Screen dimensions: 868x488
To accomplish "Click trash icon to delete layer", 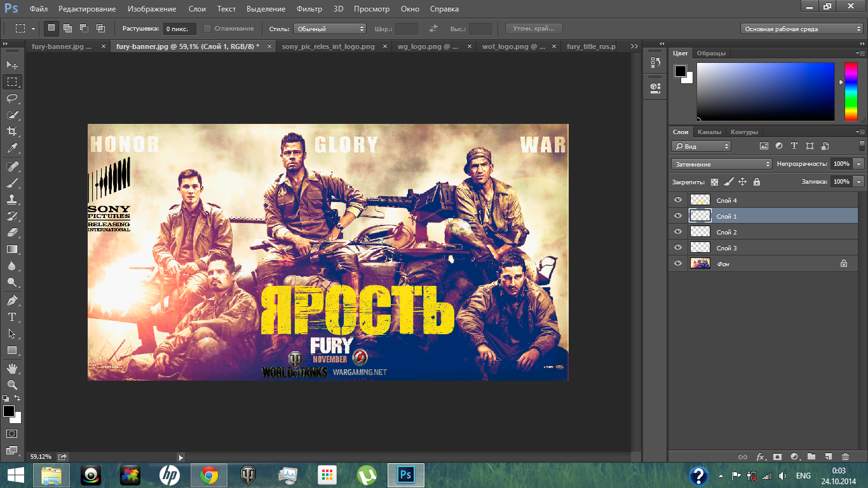I will 845,456.
